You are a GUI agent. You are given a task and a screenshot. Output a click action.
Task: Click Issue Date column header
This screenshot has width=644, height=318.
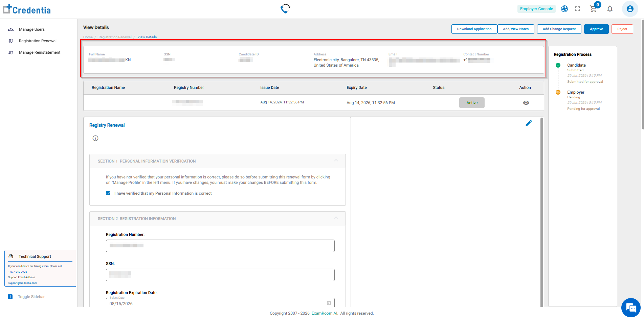(x=270, y=88)
